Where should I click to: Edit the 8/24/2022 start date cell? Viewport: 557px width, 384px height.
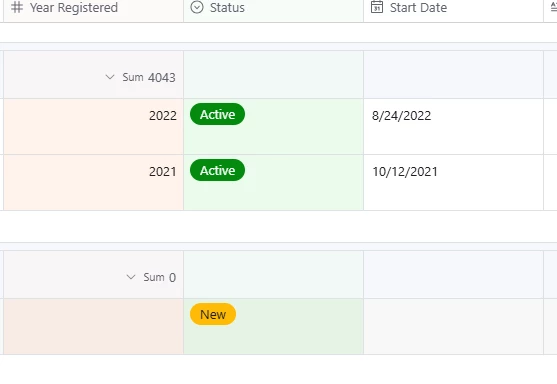pyautogui.click(x=454, y=126)
